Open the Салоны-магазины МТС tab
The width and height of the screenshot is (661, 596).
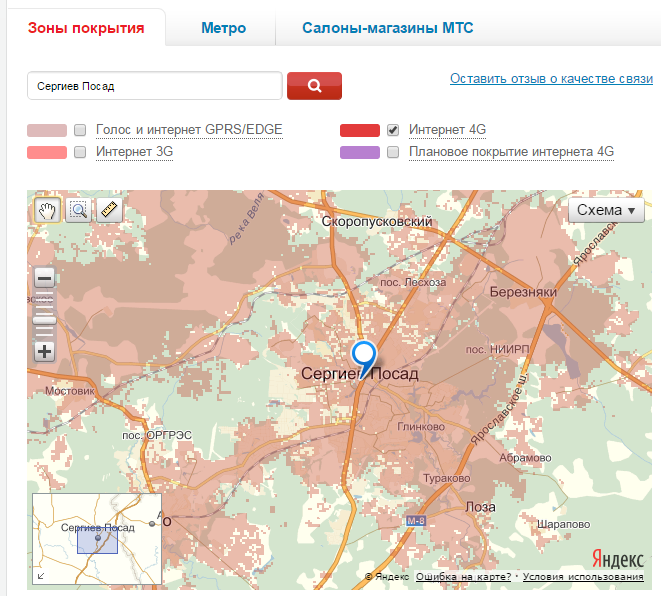[387, 28]
